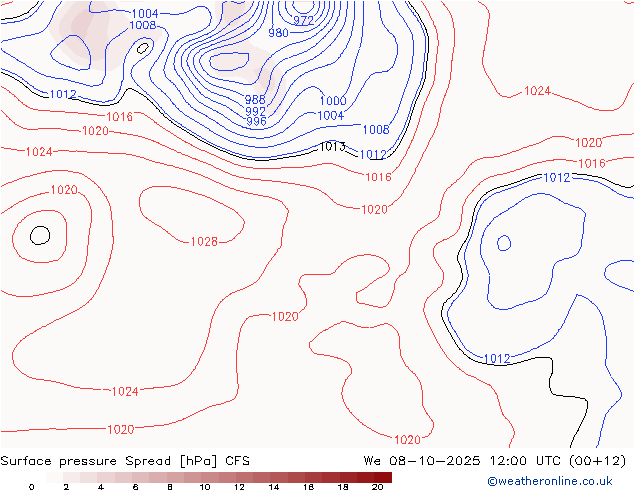634x490 pixels.
Task: Click the legend tick label 14
Action: click(274, 487)
